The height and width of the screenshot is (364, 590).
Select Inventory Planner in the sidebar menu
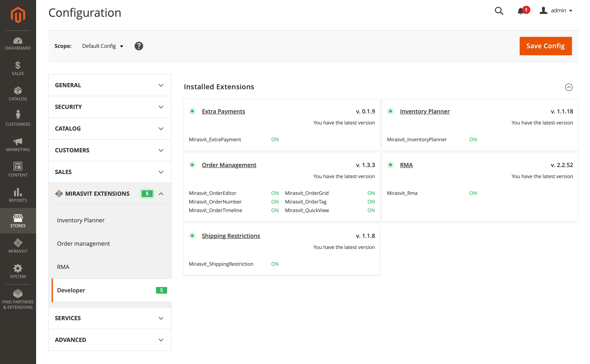tap(81, 220)
